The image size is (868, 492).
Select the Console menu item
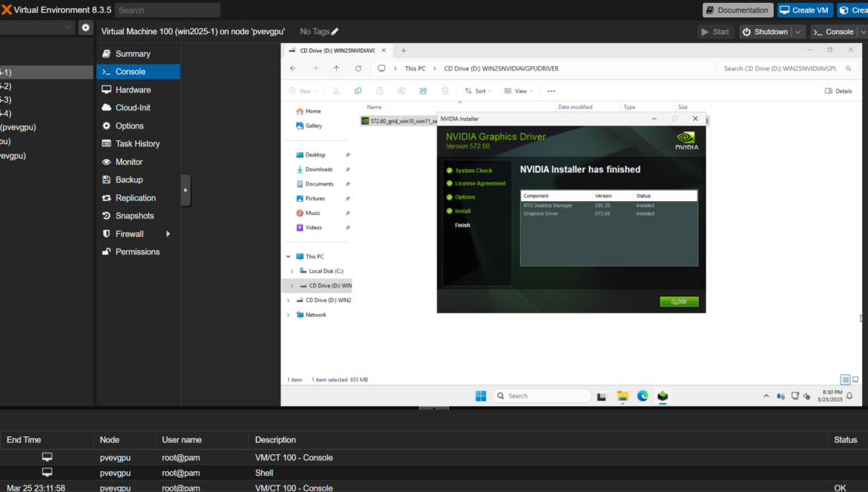(x=138, y=71)
